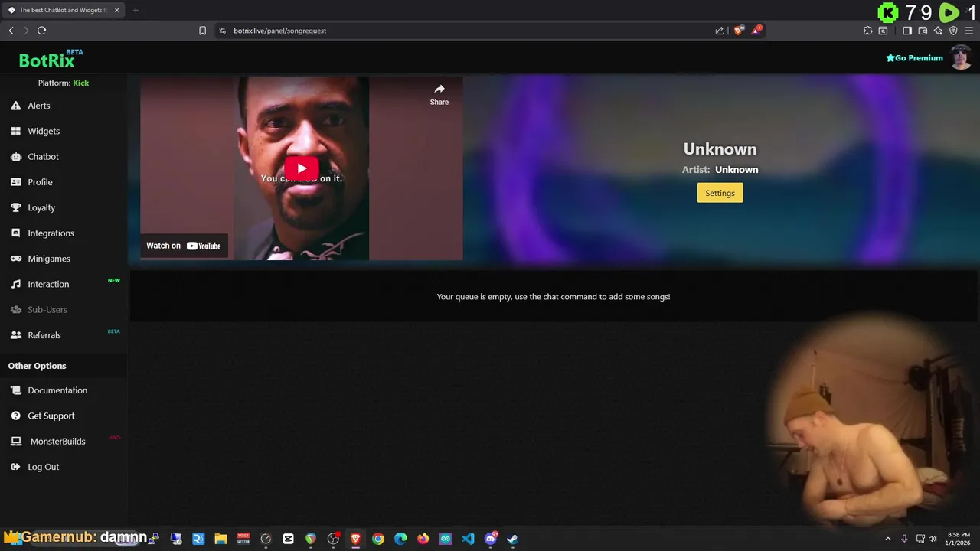980x551 pixels.
Task: Open File Explorer from taskbar
Action: (x=220, y=539)
